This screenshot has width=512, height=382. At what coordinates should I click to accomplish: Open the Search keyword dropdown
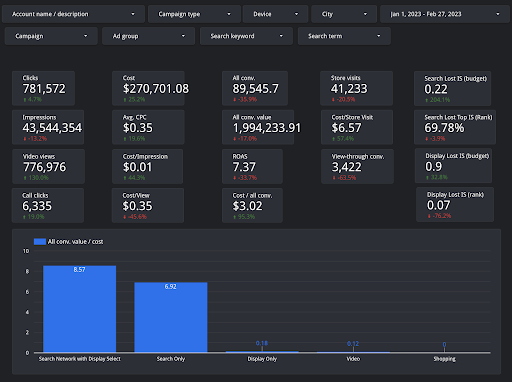246,36
